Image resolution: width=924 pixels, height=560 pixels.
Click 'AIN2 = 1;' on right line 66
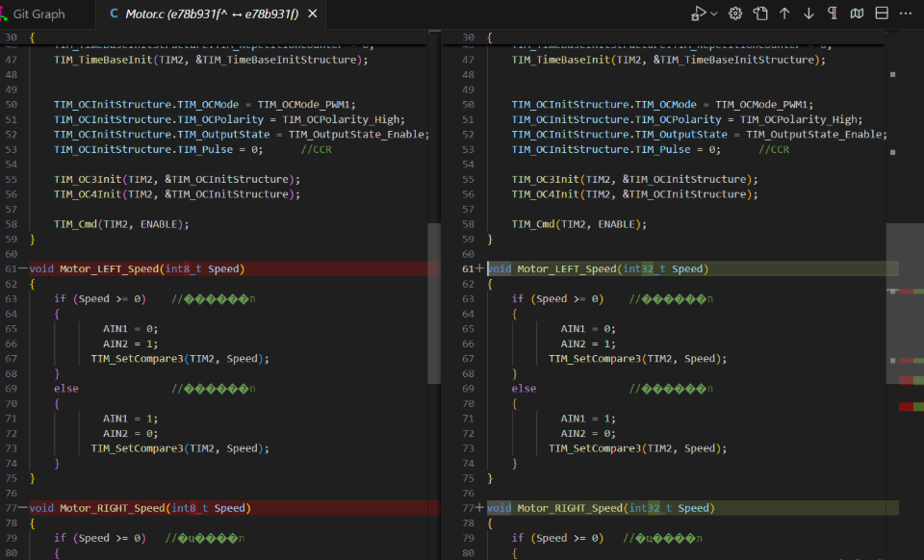(x=588, y=344)
